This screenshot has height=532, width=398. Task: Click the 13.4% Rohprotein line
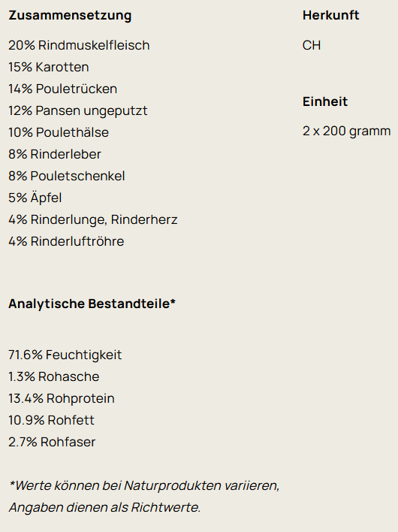tap(62, 398)
